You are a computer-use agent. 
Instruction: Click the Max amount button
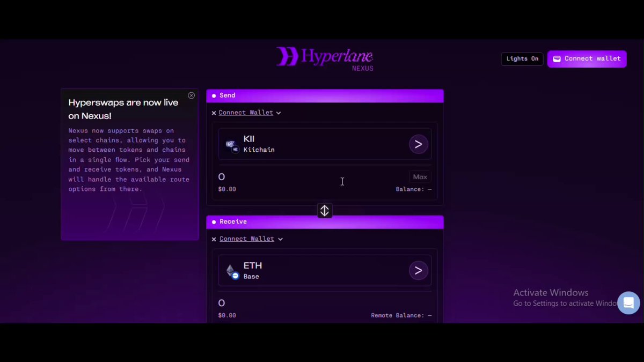pos(420,177)
